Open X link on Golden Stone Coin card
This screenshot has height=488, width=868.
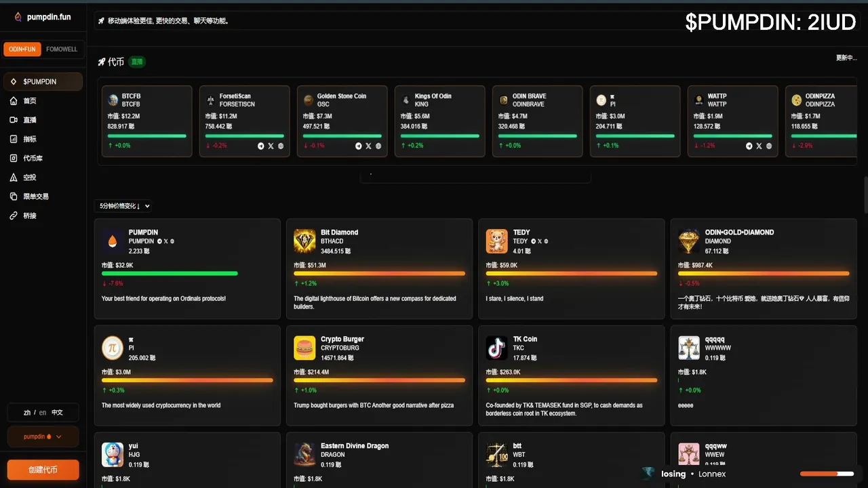[368, 146]
